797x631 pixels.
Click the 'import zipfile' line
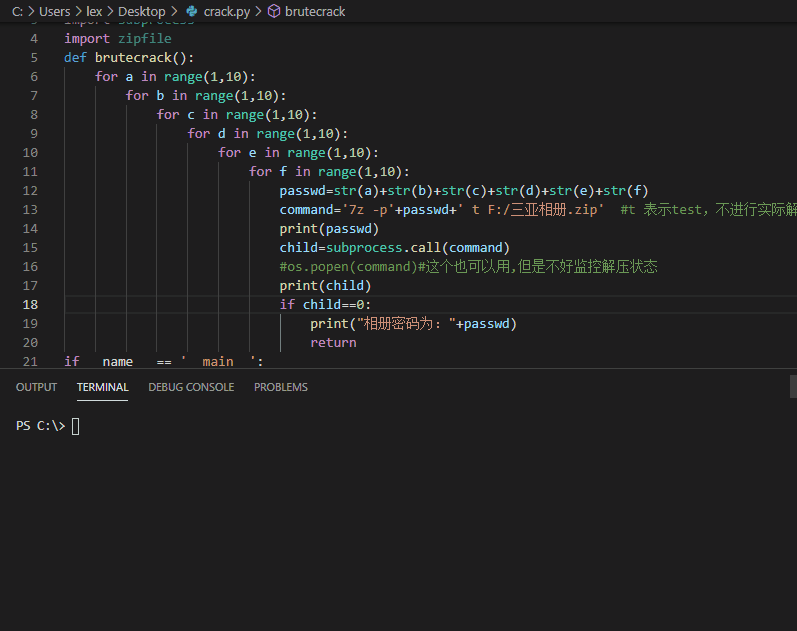coord(118,38)
